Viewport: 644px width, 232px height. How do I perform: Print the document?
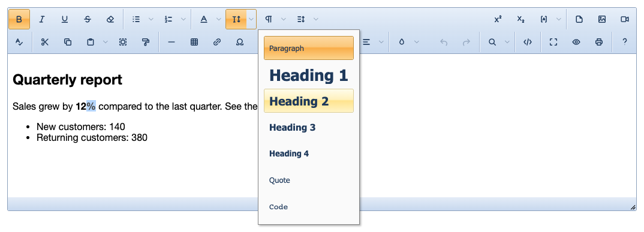599,42
